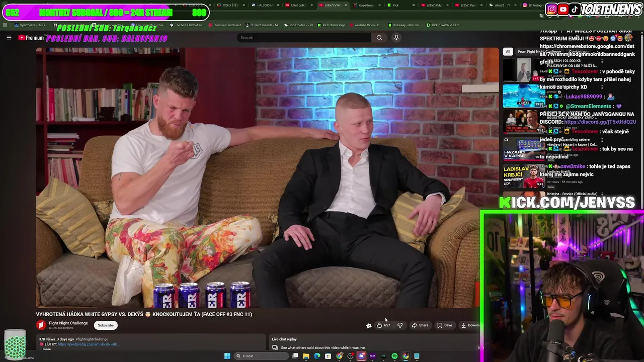Open the Windows Start menu
This screenshot has height=362, width=644.
point(227,356)
